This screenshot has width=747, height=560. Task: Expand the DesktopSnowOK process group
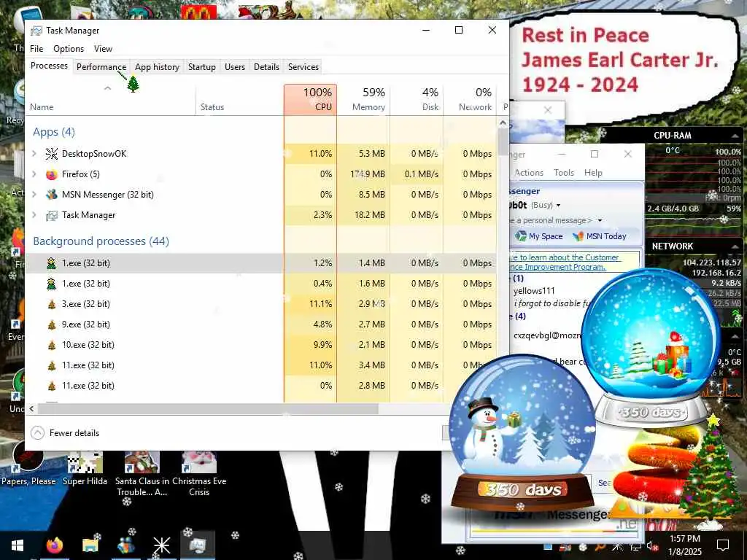point(34,154)
